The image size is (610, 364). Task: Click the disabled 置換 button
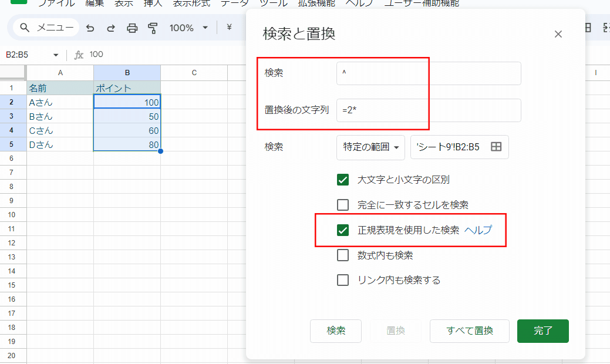[396, 331]
